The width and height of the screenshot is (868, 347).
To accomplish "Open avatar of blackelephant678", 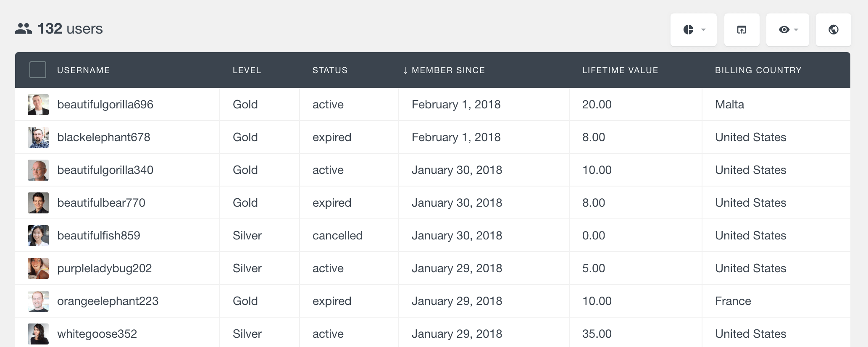I will pos(38,137).
